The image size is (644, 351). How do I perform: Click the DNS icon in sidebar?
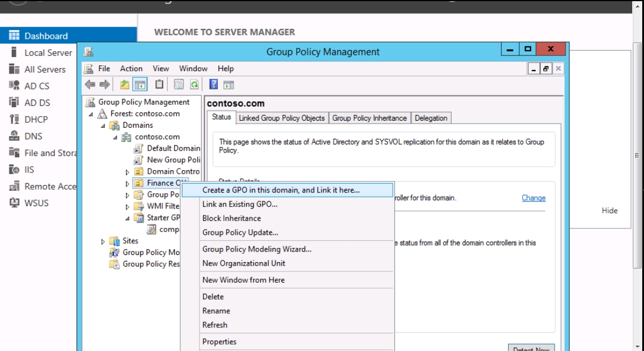point(14,135)
